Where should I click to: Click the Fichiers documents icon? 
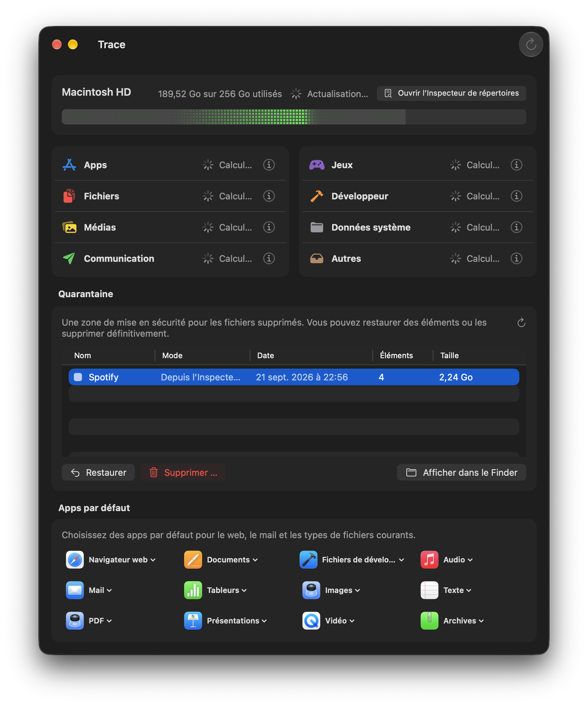coord(69,196)
